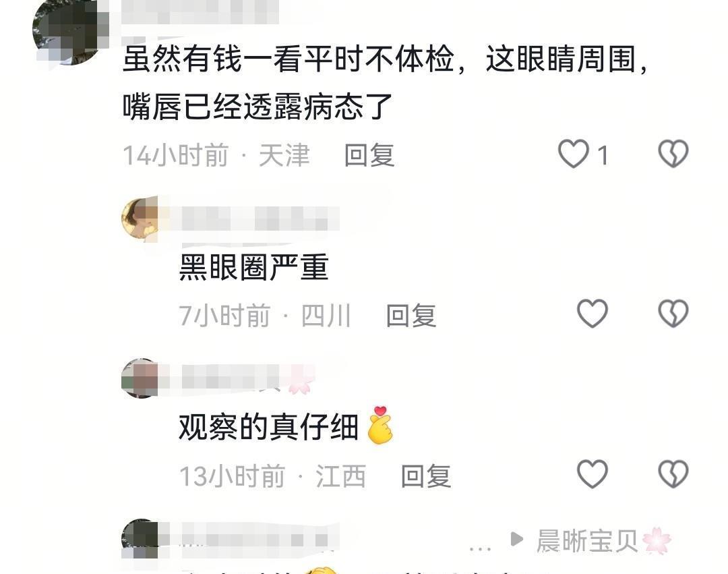This screenshot has height=574, width=728.
Task: Open blurred username of top commenter
Action: point(200,11)
